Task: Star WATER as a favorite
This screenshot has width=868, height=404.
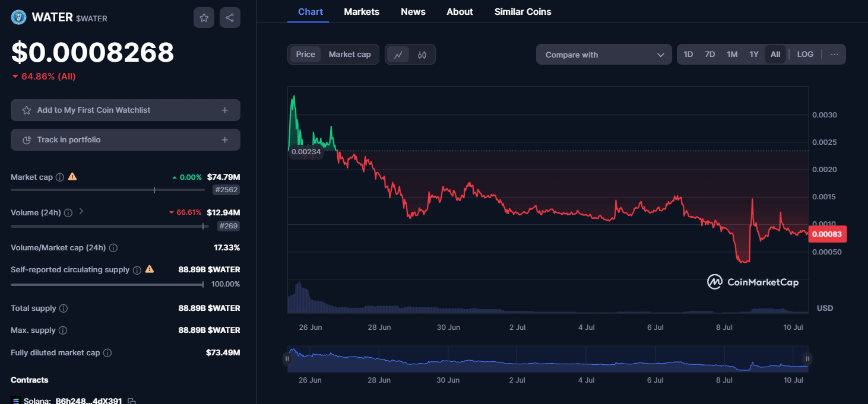Action: (x=204, y=18)
